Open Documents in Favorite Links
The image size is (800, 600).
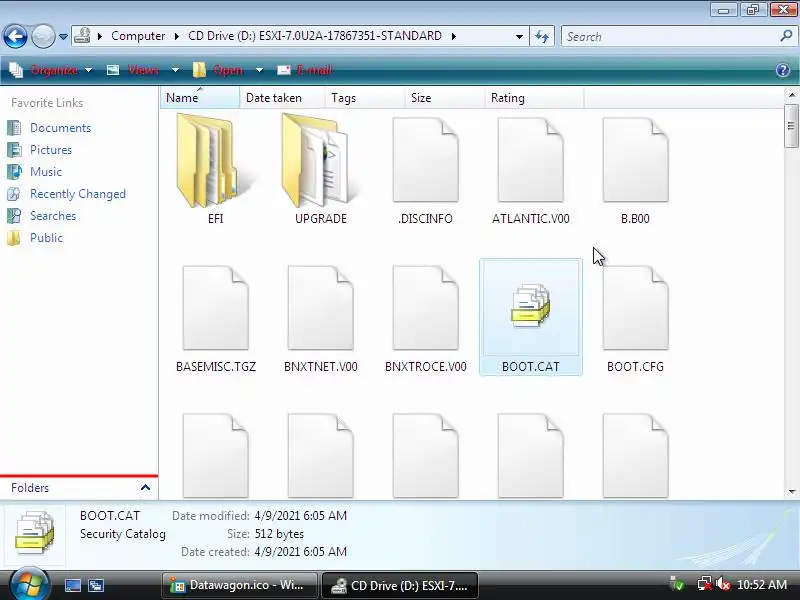(60, 128)
